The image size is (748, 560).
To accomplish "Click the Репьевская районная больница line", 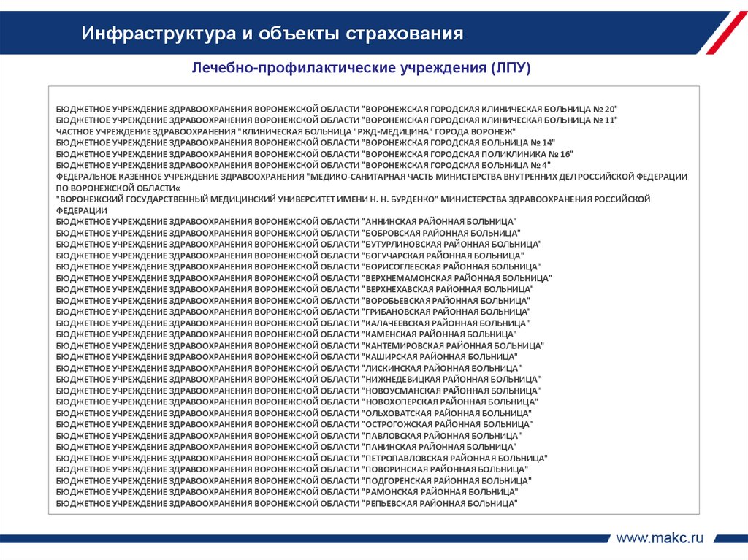I will coord(286,503).
